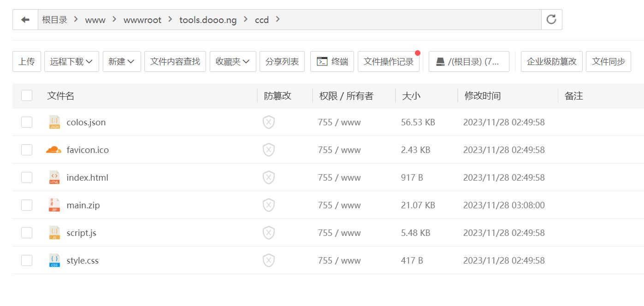Click the tamper-proof shield icon for main.zip
The height and width of the screenshot is (306, 644).
pos(269,205)
